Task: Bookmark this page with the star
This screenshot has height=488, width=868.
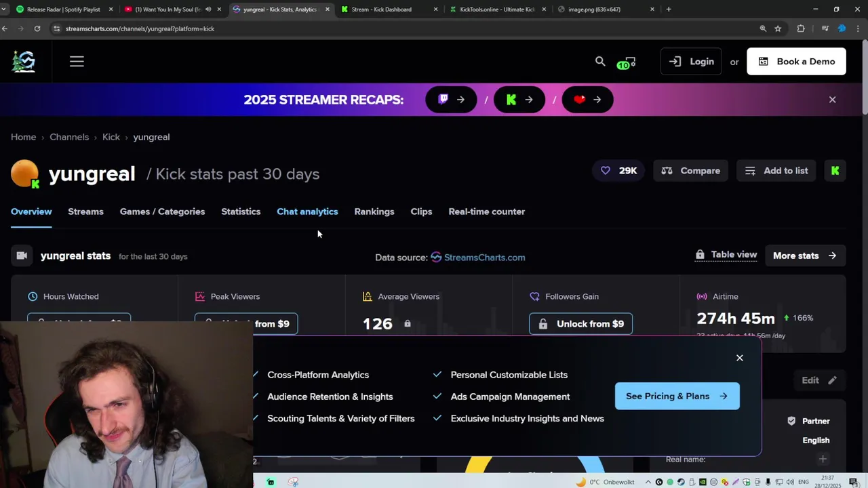Action: coord(778,28)
